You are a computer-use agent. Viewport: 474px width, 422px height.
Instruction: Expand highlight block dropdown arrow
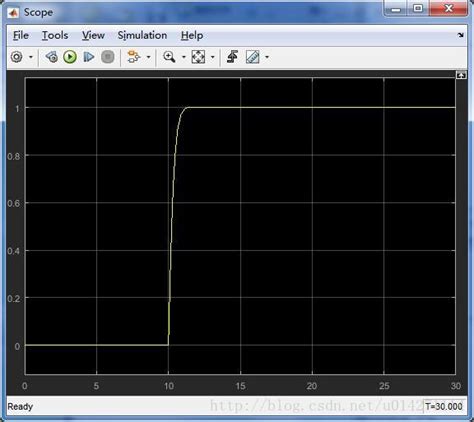pyautogui.click(x=148, y=57)
